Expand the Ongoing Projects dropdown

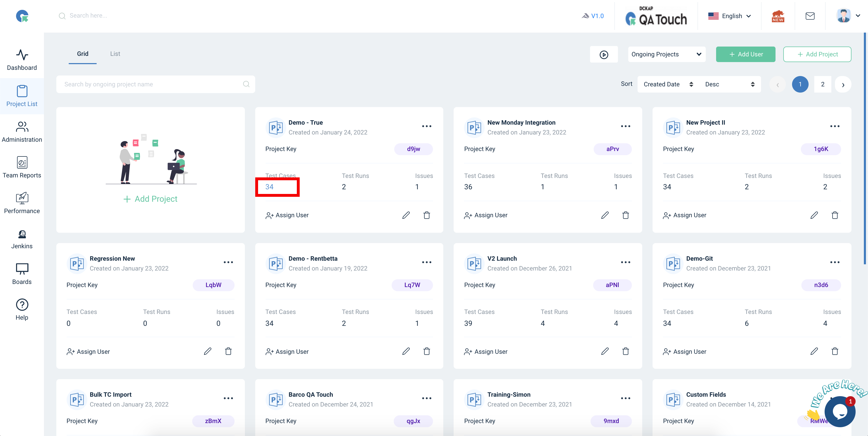click(667, 54)
